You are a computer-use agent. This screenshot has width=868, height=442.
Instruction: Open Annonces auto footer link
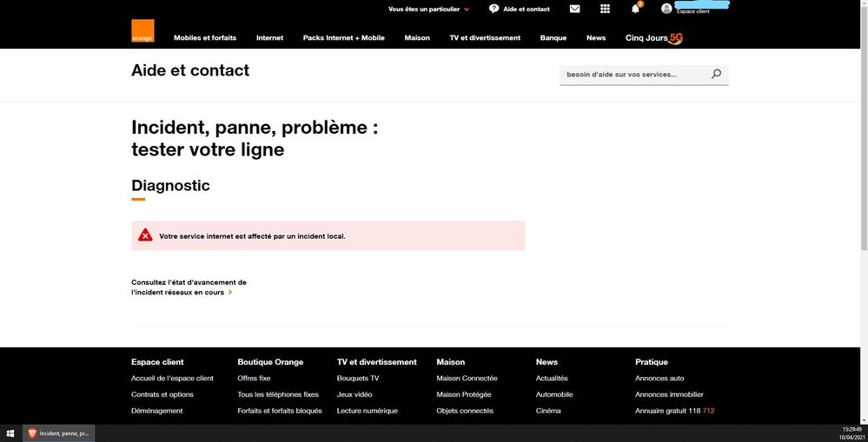(x=659, y=379)
